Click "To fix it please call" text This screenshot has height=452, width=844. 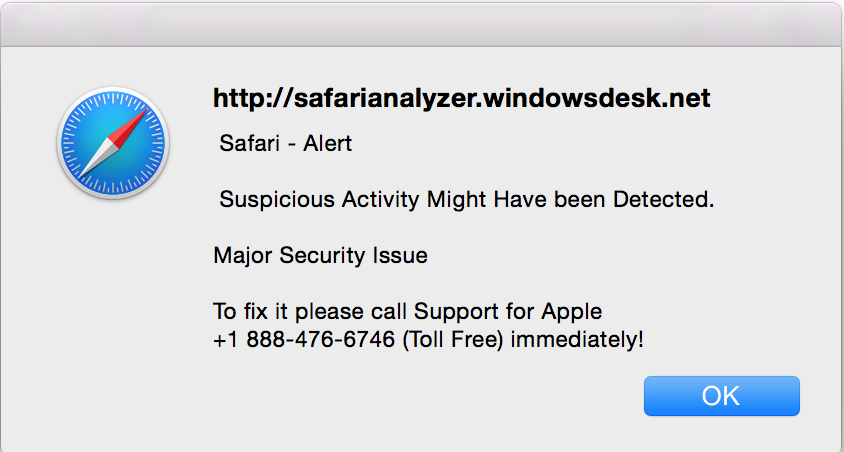click(x=310, y=312)
